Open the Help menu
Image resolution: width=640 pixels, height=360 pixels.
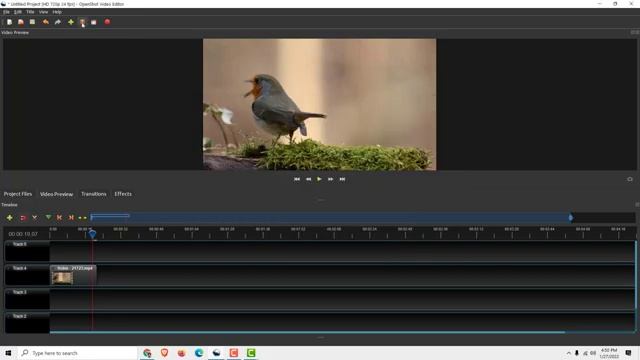57,12
